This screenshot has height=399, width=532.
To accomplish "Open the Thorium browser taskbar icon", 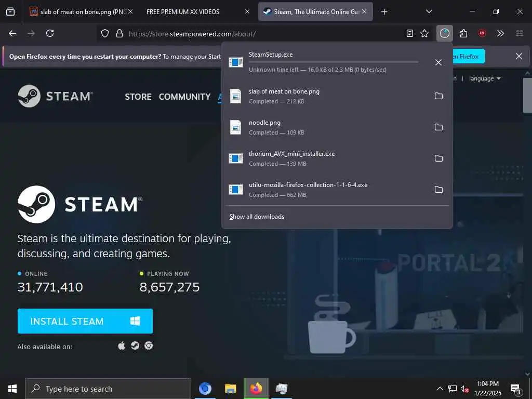I will click(205, 389).
